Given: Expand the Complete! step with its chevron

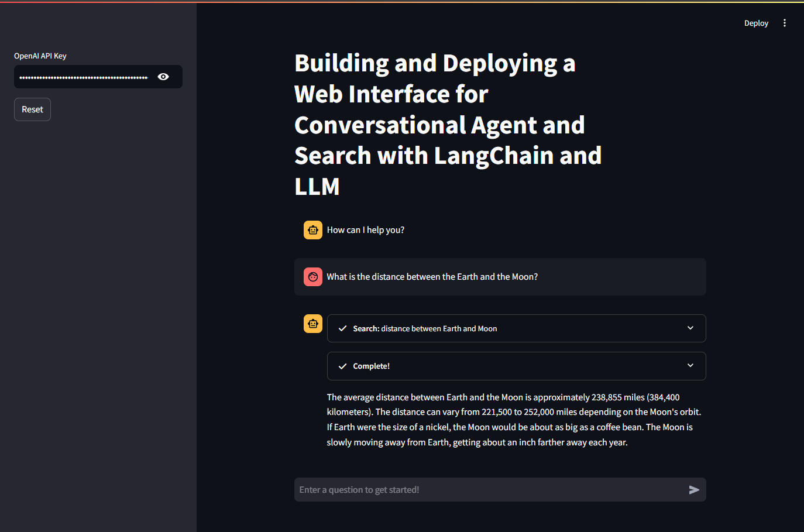Looking at the screenshot, I should (x=690, y=366).
